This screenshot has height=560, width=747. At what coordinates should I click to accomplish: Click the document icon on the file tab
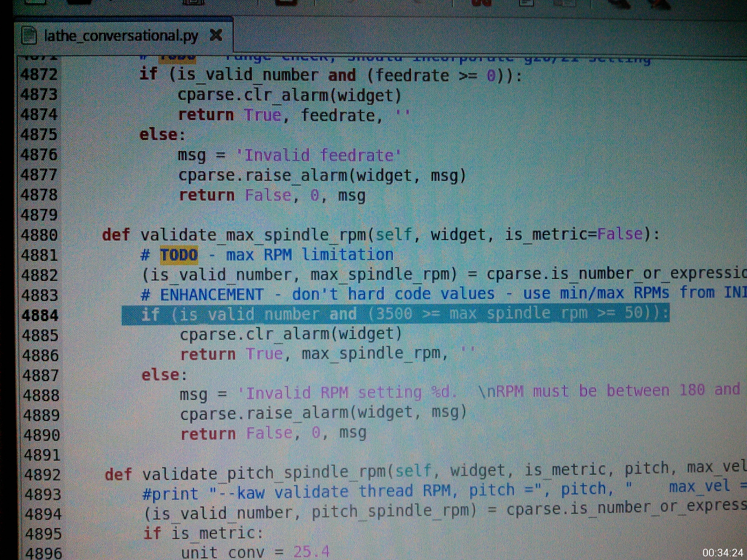(29, 36)
